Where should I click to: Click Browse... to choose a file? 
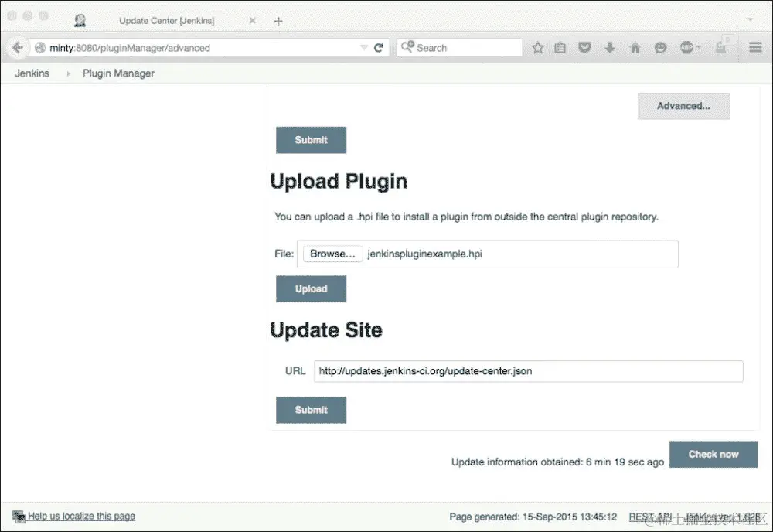coord(332,254)
